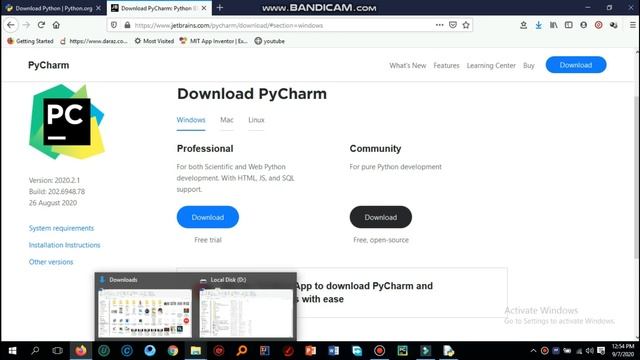Select the Windows platform tab
The width and height of the screenshot is (640, 360).
click(191, 120)
